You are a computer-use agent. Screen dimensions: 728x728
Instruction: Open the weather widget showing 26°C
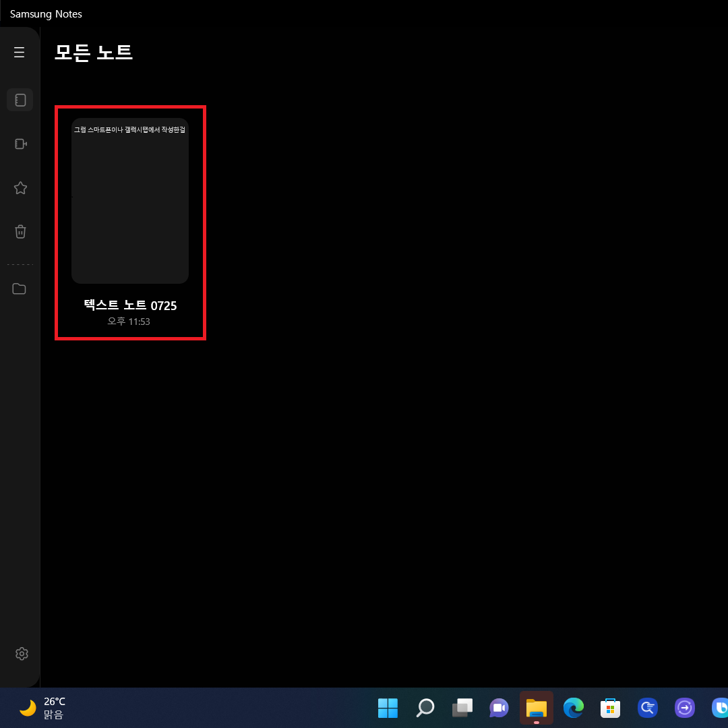pyautogui.click(x=42, y=708)
